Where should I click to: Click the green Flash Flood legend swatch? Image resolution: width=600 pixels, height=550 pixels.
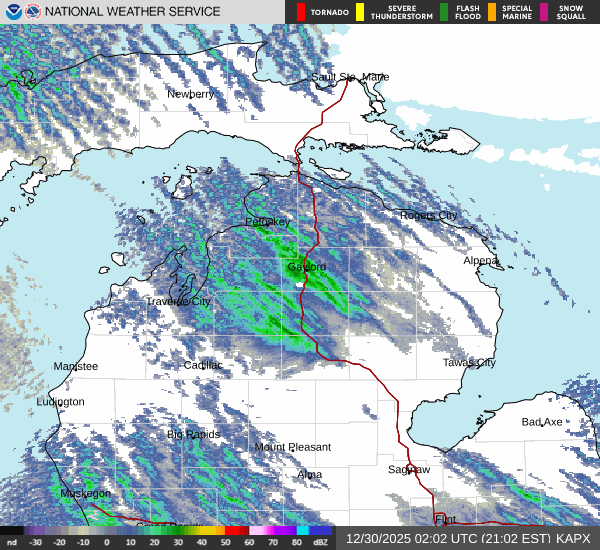444,12
